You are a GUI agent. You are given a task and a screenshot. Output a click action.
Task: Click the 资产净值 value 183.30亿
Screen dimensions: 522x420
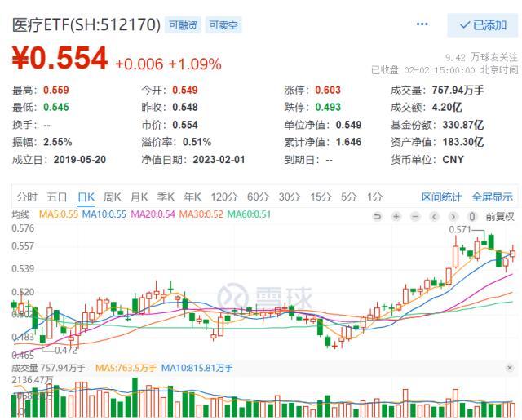[x=463, y=142]
